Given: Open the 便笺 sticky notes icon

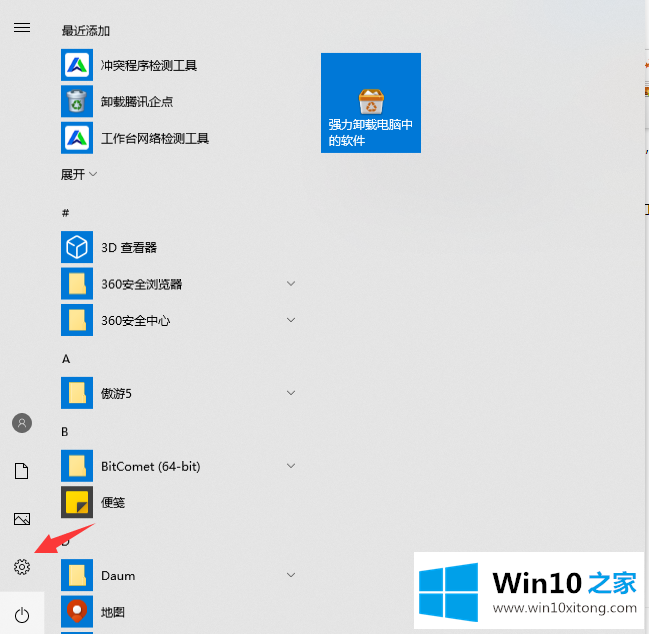Looking at the screenshot, I should pyautogui.click(x=77, y=502).
